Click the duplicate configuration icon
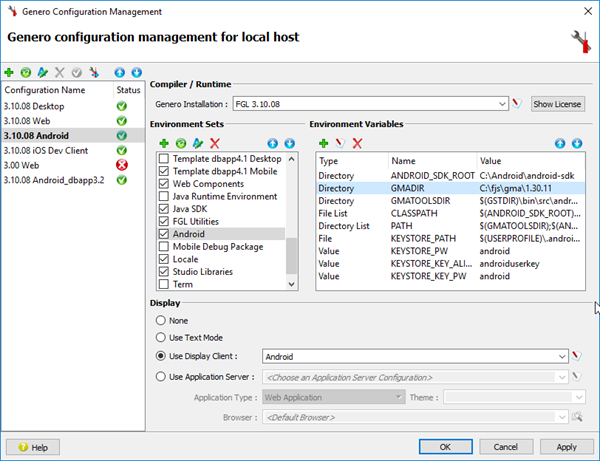 point(26,72)
